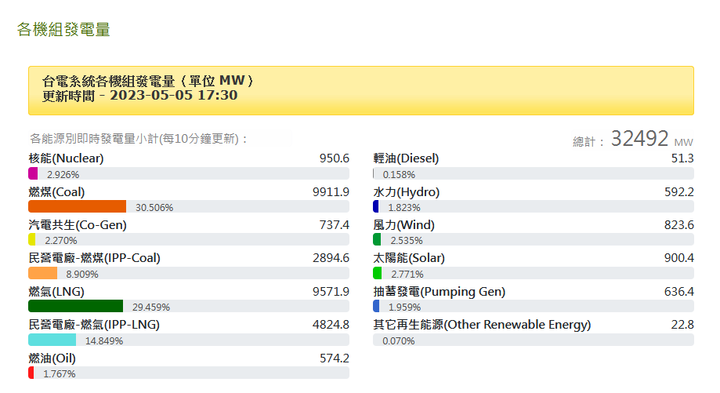Click the 抽蓄發電(Pumping Gen) label
Screen dimensions: 720x393
439,292
